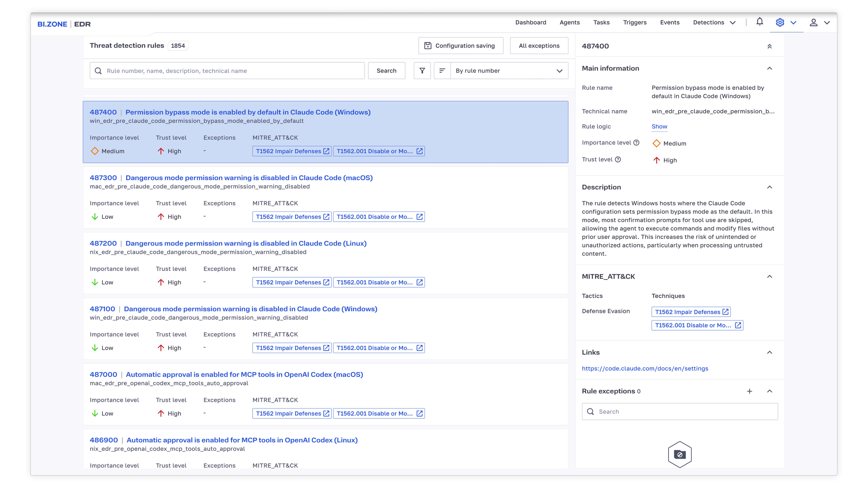Navigate to Triggers
Image resolution: width=868 pixels, height=488 pixels.
point(634,22)
